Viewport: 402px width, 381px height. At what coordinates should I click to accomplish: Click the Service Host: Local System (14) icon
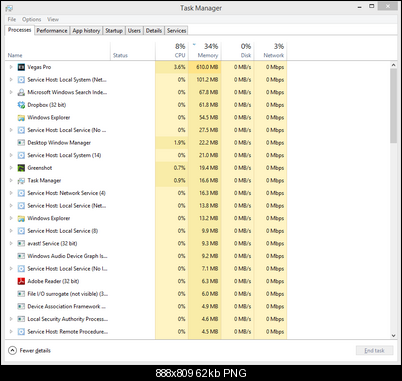pos(21,155)
